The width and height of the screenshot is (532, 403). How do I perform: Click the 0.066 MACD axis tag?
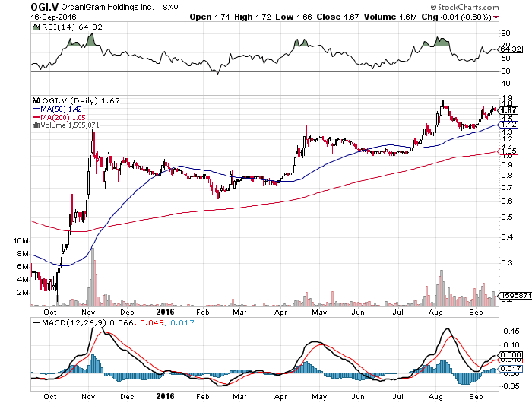pyautogui.click(x=510, y=355)
